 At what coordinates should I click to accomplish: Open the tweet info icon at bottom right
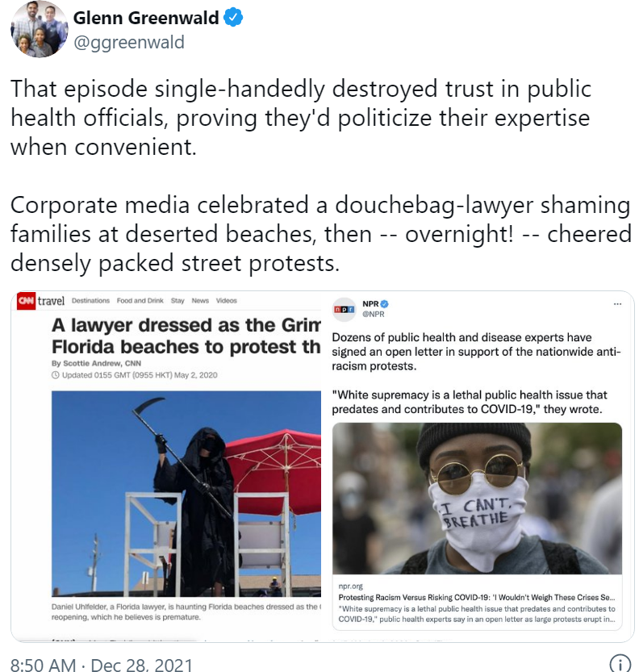tap(620, 664)
